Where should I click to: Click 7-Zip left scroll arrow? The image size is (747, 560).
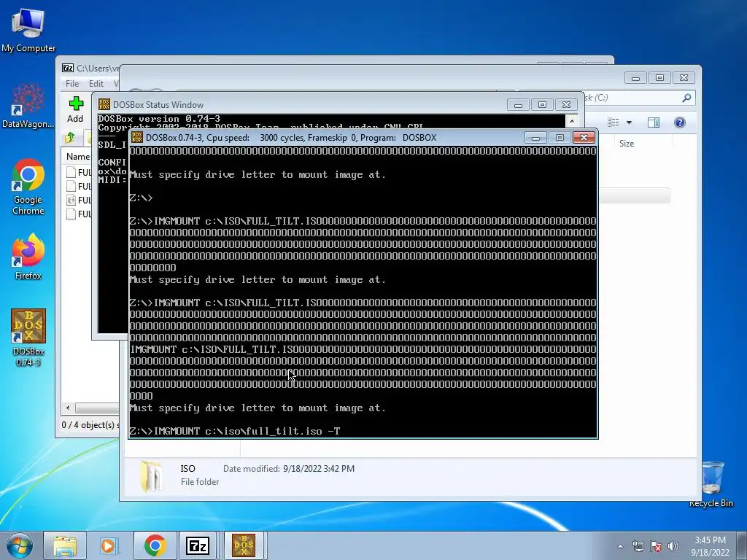68,408
